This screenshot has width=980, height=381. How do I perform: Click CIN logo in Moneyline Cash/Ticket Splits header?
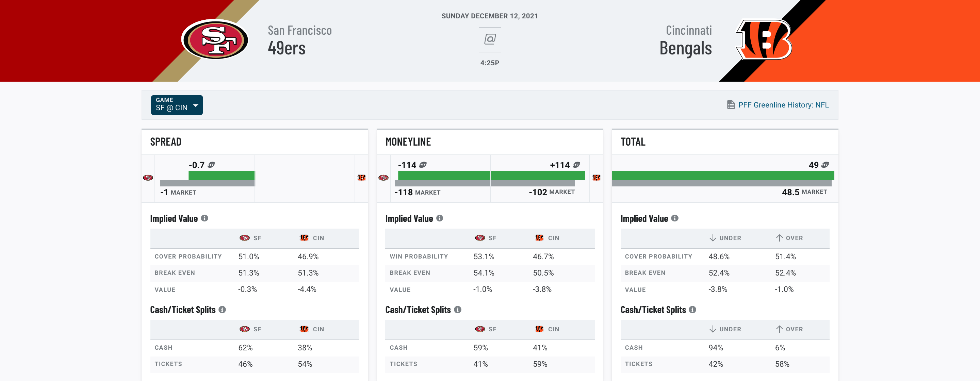coord(539,329)
